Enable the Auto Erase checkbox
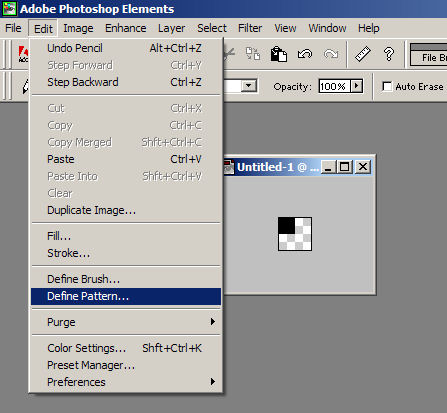447x413 pixels. click(x=387, y=87)
